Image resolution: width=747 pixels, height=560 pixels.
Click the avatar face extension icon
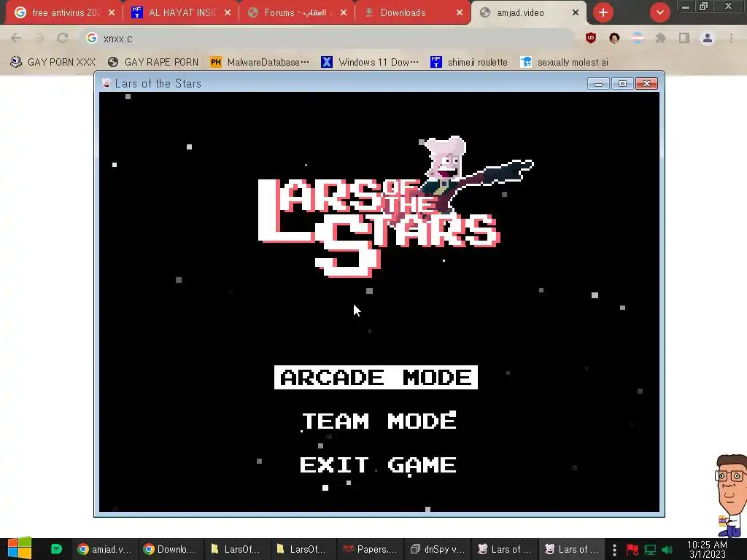(614, 38)
